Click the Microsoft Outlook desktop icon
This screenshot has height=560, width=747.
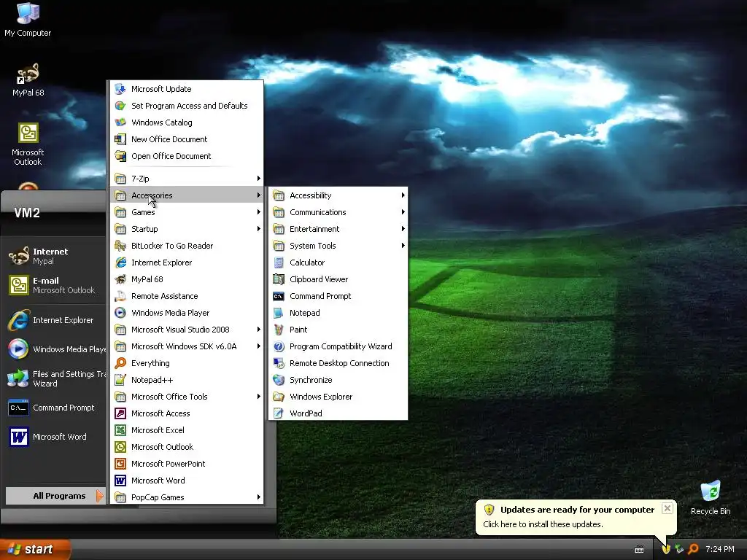click(28, 144)
